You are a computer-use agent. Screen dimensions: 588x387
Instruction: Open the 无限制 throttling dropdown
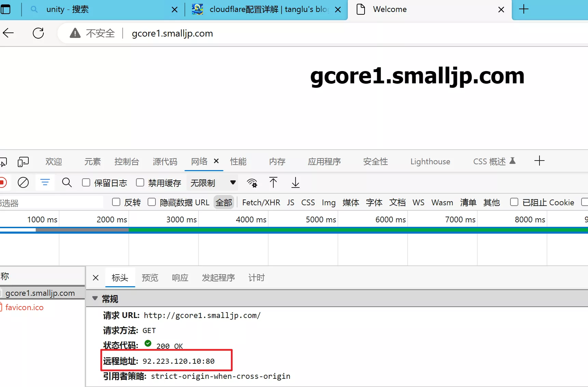tap(213, 182)
